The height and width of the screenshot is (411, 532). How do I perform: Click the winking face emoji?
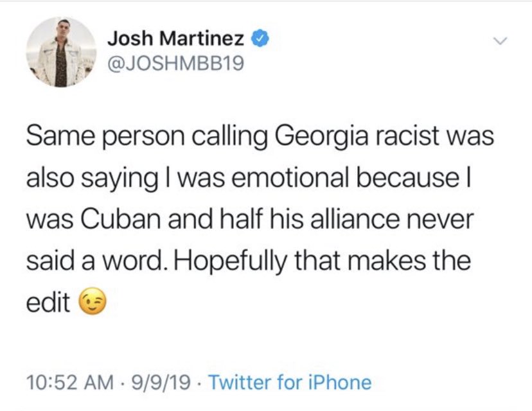tap(93, 301)
